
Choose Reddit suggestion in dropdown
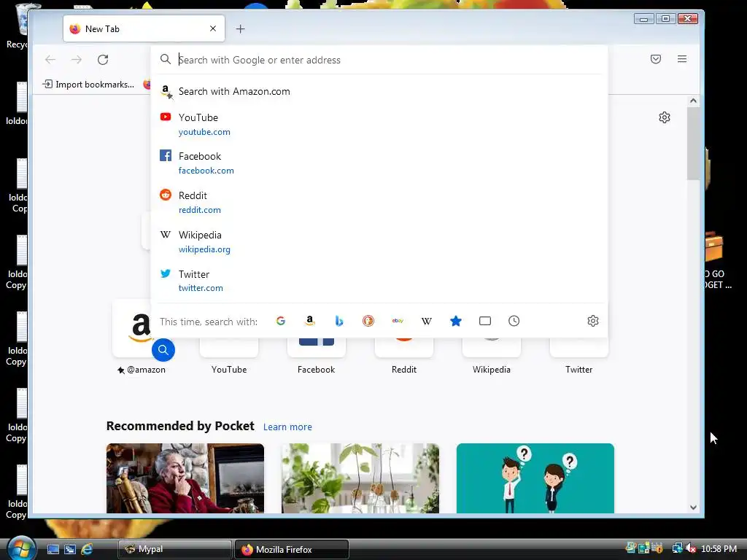click(x=379, y=203)
